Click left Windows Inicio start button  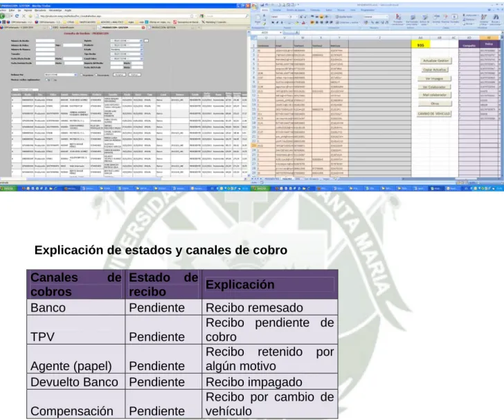click(8, 188)
